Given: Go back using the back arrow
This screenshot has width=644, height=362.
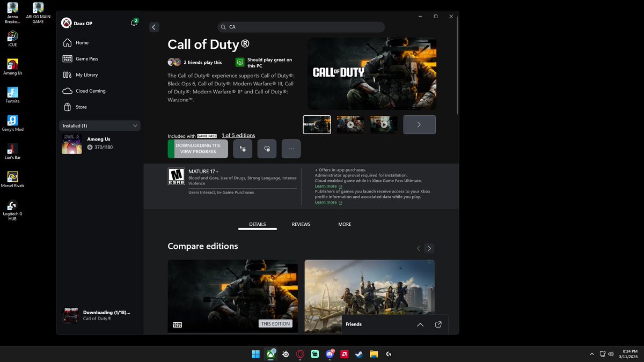Looking at the screenshot, I should pyautogui.click(x=154, y=27).
